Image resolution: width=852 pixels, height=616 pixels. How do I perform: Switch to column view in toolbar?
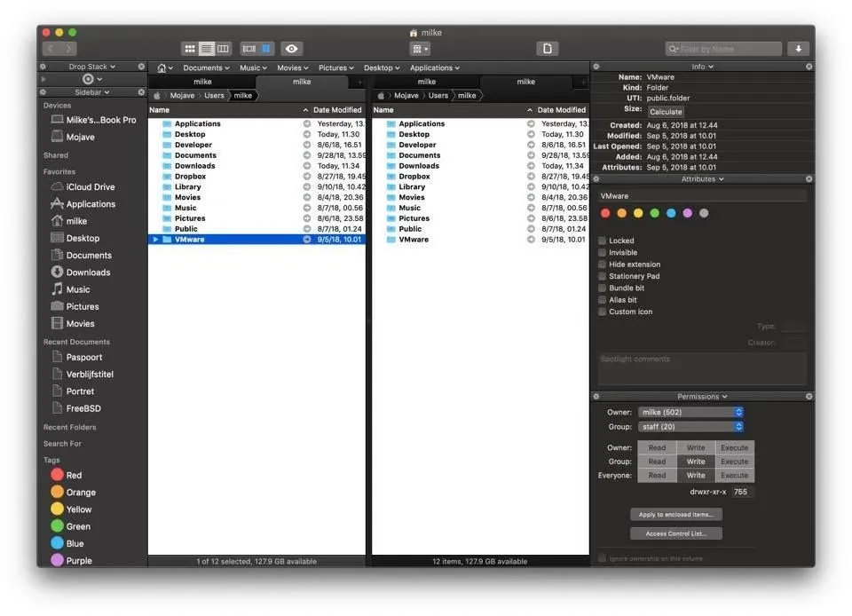pos(223,49)
